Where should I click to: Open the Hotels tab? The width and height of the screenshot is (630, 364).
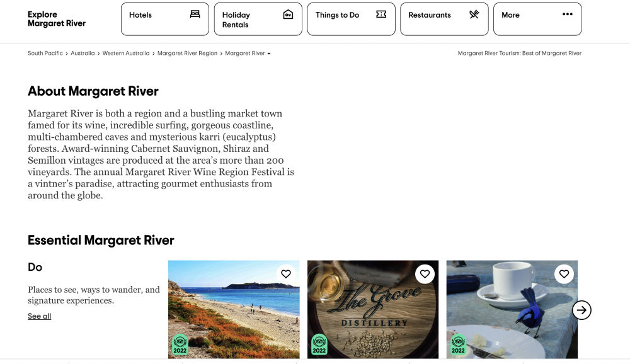point(164,19)
